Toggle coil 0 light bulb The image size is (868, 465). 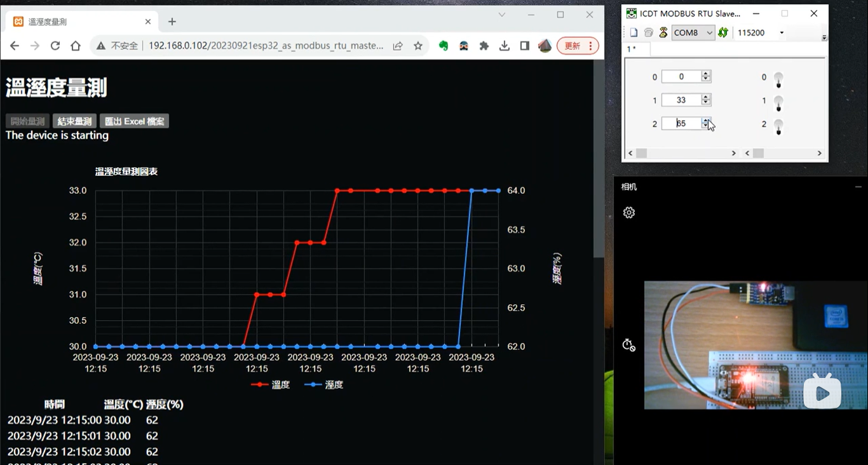778,79
